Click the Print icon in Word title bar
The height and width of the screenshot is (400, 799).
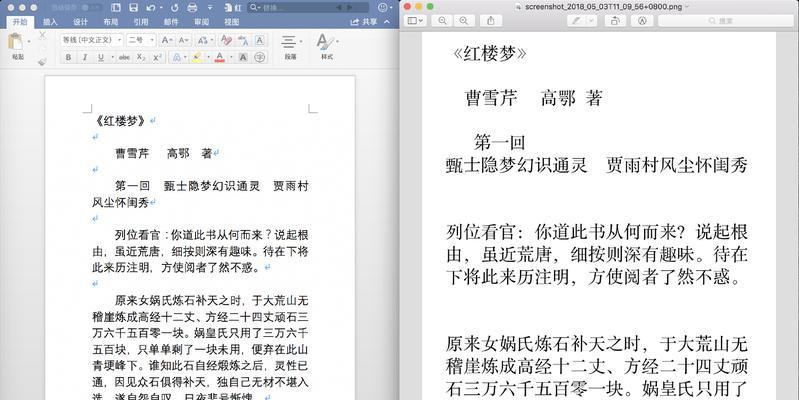click(x=192, y=8)
